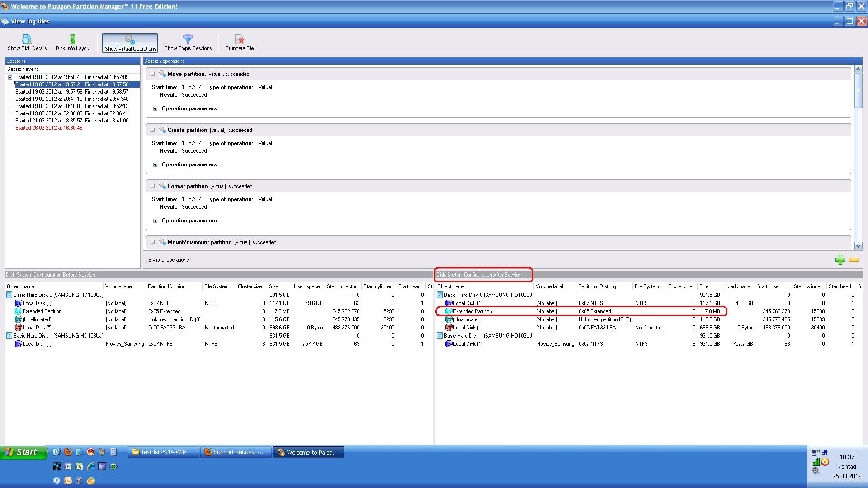Expand Create partition Operation parameters
The image size is (868, 488).
tap(156, 165)
